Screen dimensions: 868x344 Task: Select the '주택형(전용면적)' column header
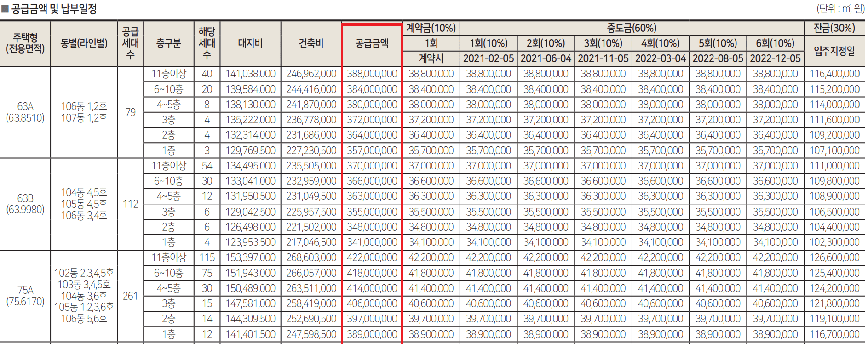[x=25, y=43]
